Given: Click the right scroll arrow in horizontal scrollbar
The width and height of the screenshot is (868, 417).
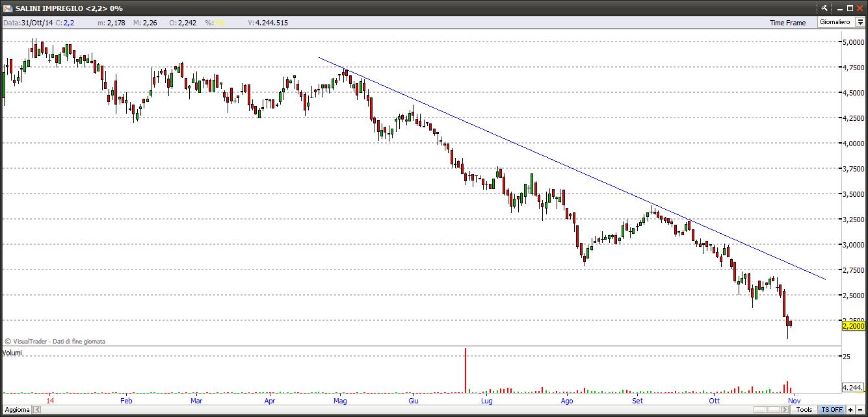Looking at the screenshot, I should (x=785, y=410).
